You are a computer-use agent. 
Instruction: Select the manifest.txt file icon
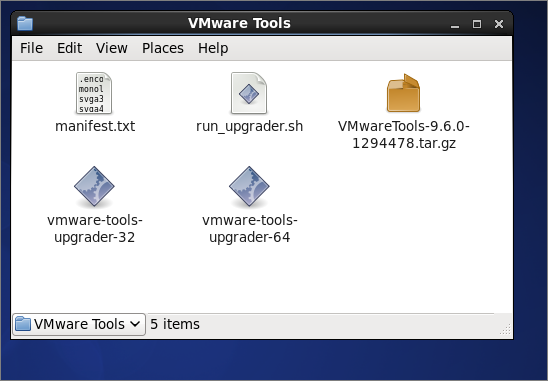click(94, 93)
